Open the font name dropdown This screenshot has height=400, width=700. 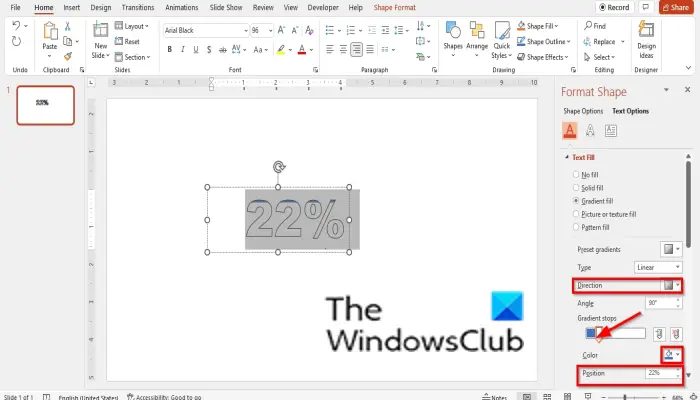[246, 30]
